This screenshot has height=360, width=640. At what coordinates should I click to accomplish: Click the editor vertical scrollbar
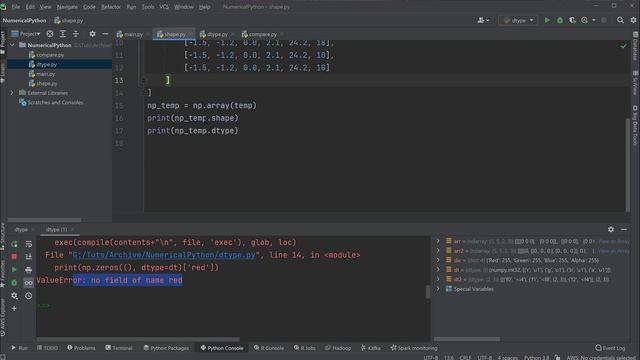628,165
